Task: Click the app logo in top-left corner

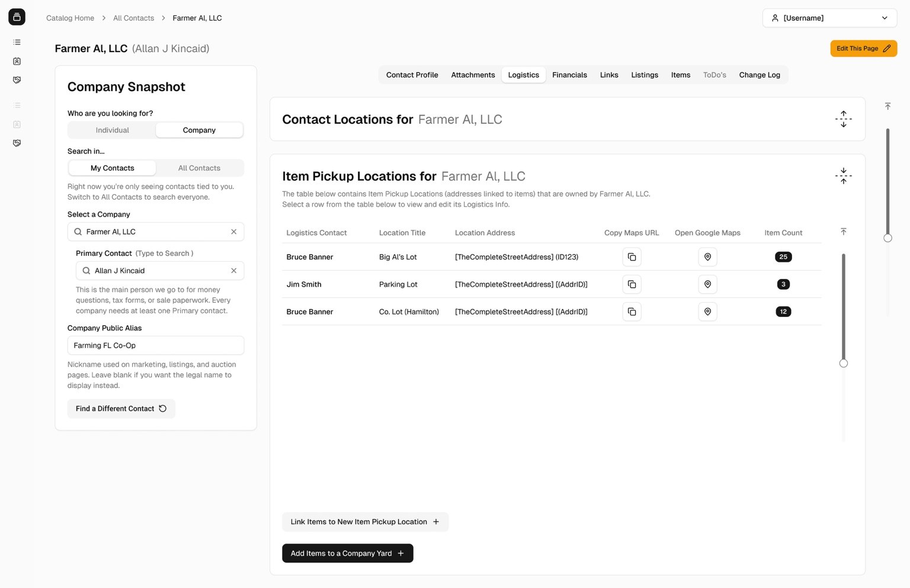Action: click(x=17, y=17)
